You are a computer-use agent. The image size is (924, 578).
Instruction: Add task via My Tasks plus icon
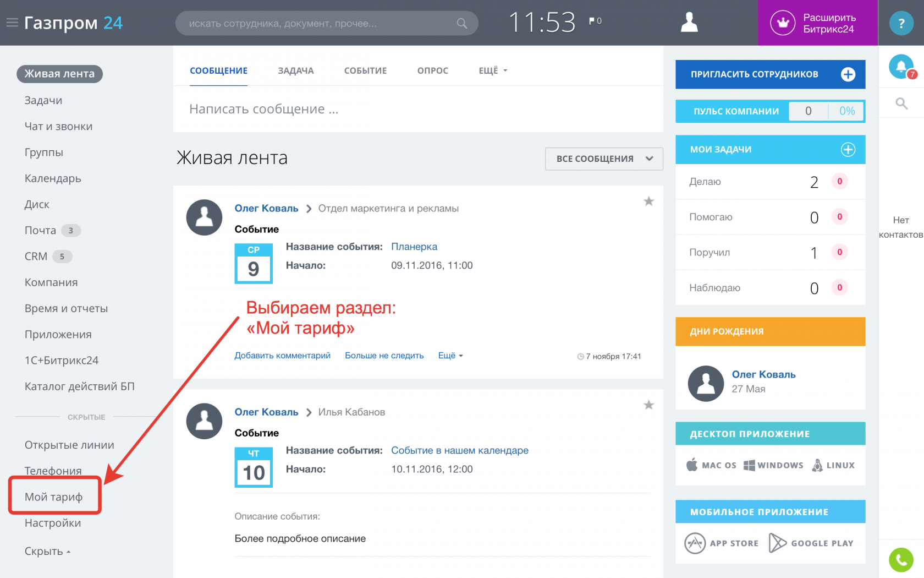848,149
